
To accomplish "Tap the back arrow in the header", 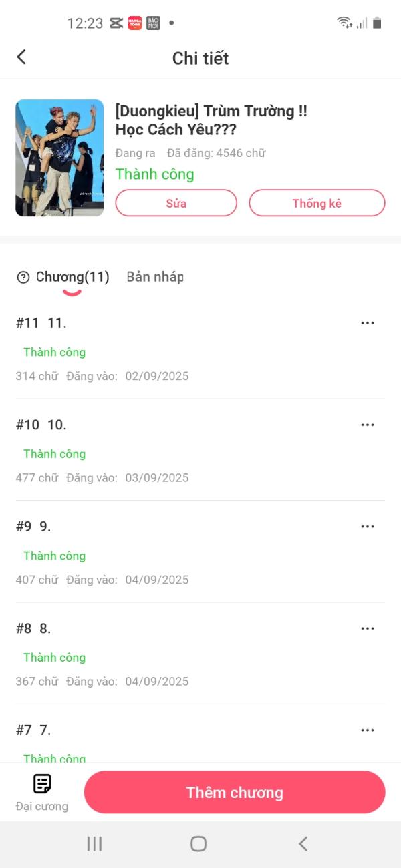I will click(x=21, y=57).
